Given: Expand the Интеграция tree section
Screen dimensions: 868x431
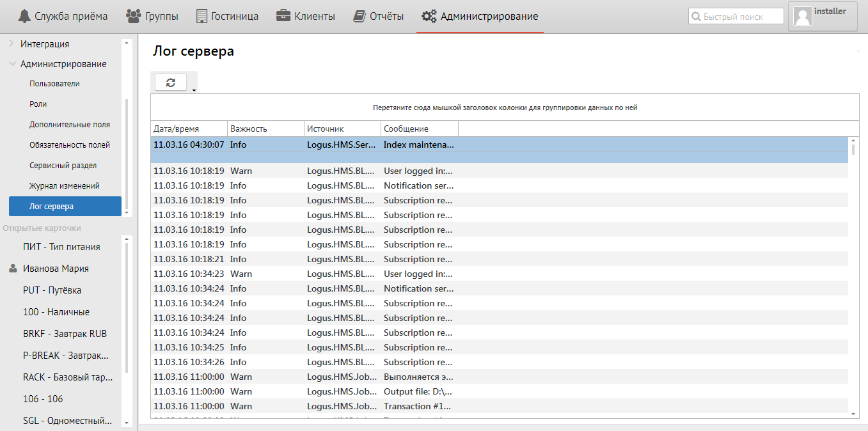Looking at the screenshot, I should coord(12,43).
